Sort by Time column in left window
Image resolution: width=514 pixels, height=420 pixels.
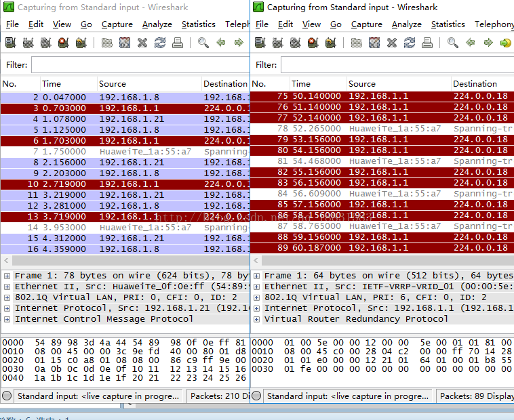click(x=69, y=84)
